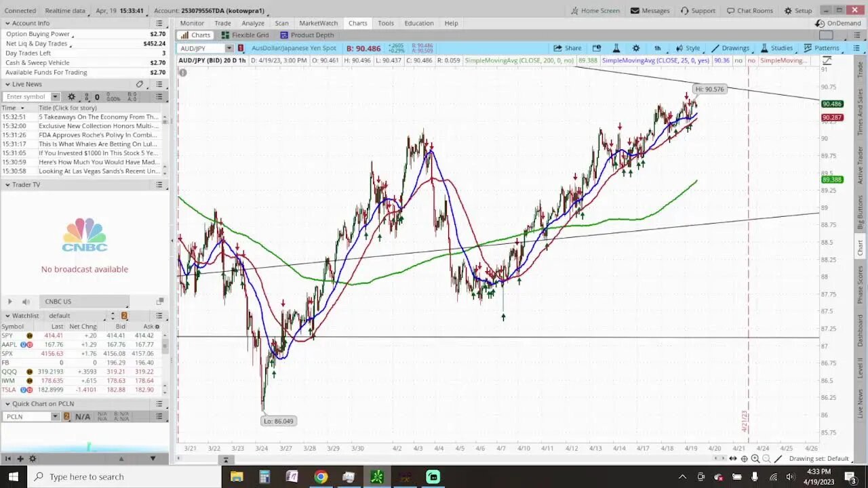
Task: Collapse the Account Info section
Action: coord(7,23)
